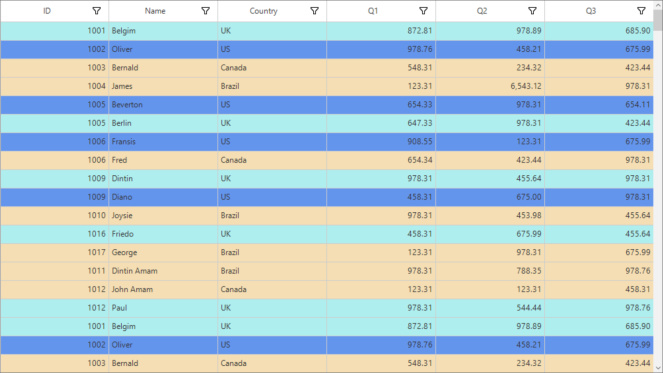Click US in the Diano row
The height and width of the screenshot is (373, 663).
(x=225, y=197)
